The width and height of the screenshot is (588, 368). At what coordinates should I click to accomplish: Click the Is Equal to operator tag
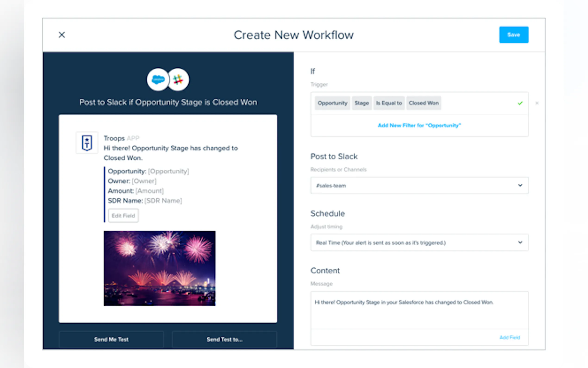[x=389, y=103]
